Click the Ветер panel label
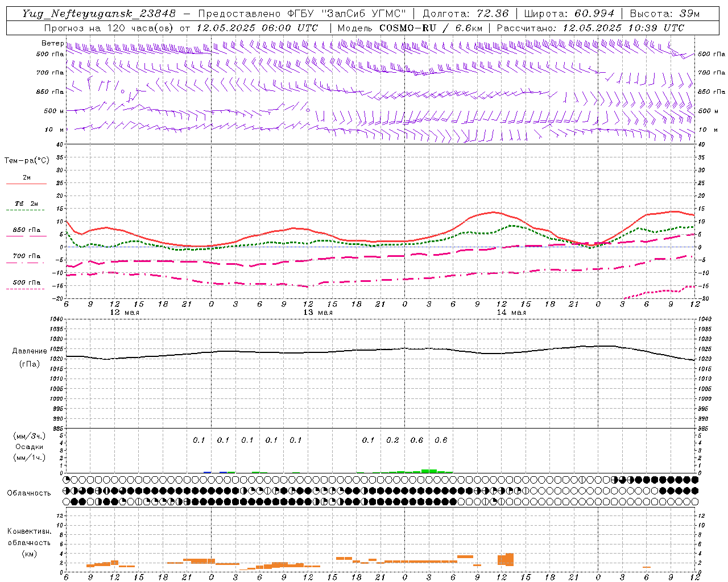The image size is (728, 582). (x=52, y=43)
